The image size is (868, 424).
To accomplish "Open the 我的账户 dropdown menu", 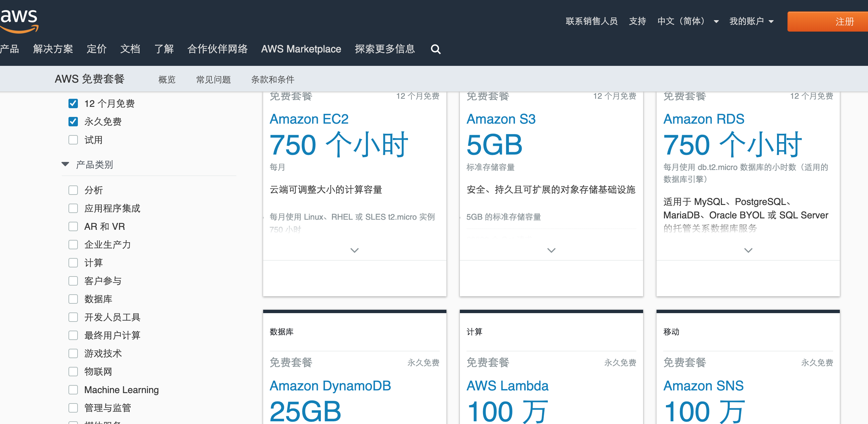I will coord(751,21).
